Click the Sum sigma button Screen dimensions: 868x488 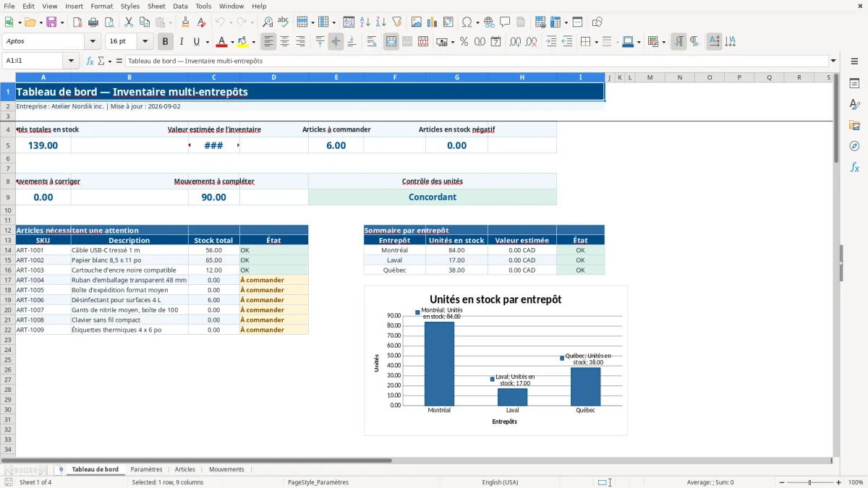101,61
